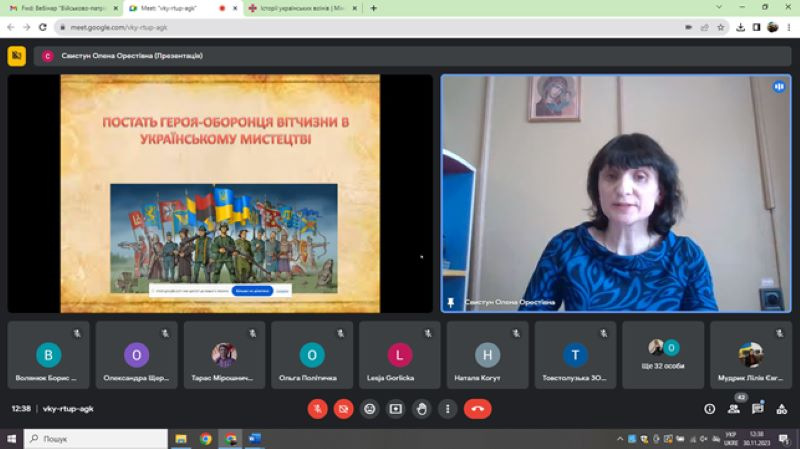Viewport: 800px width, 449px height.
Task: Show the participants people panel
Action: click(x=734, y=409)
